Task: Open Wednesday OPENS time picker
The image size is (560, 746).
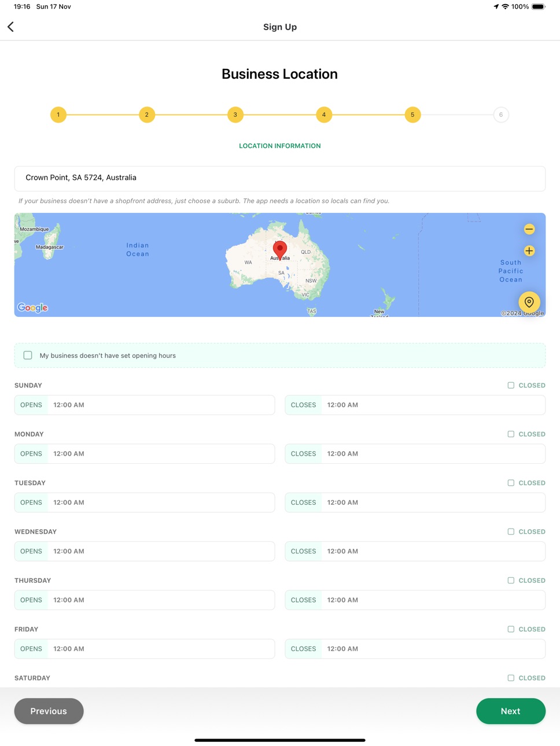Action: [145, 551]
